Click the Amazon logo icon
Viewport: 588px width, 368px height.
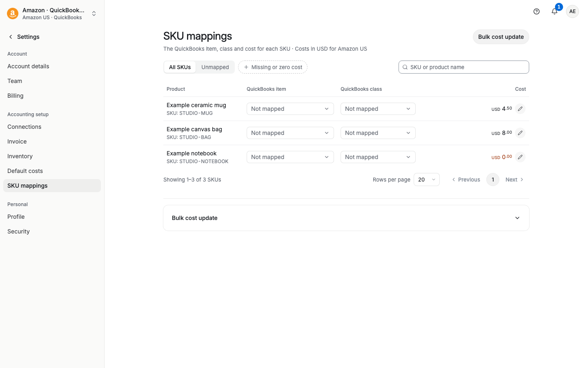click(13, 13)
